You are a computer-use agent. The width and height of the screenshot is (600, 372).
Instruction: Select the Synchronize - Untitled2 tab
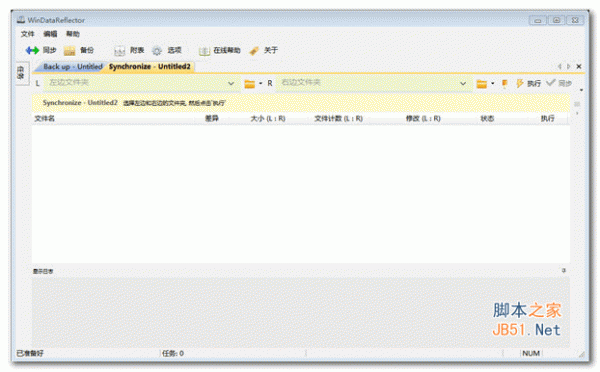coord(150,67)
